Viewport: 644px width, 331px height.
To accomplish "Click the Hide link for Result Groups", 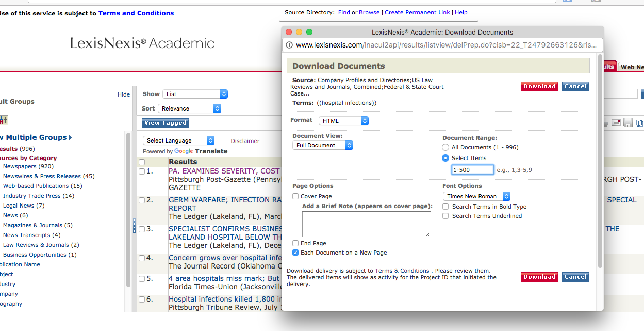I will (124, 94).
